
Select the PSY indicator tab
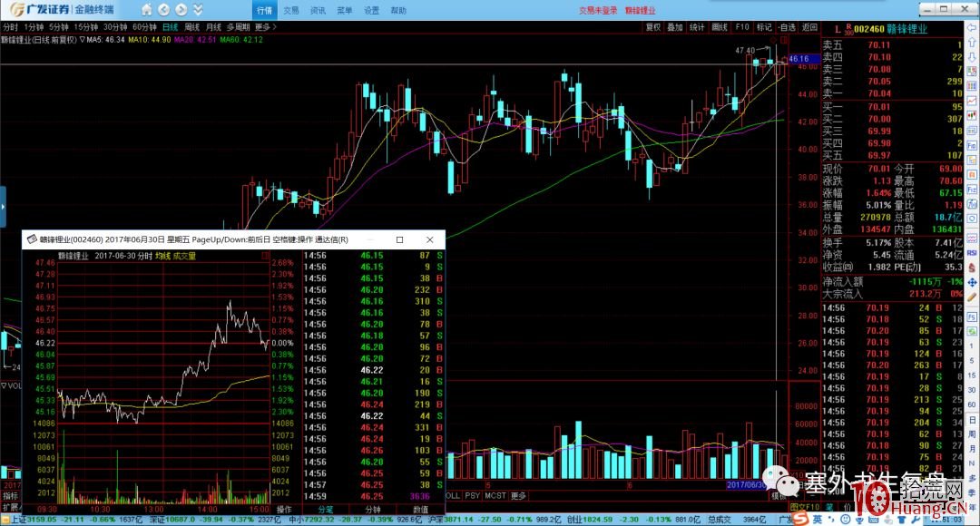point(473,495)
